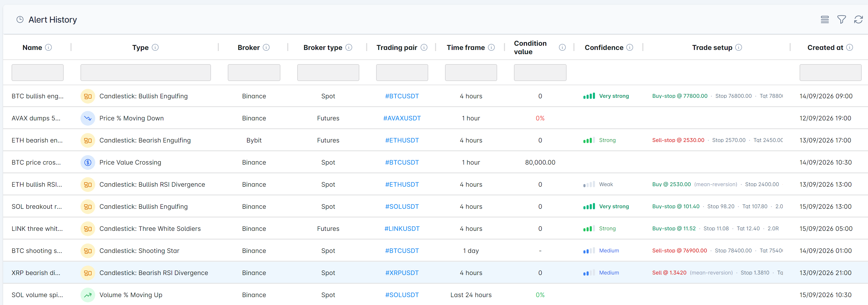Click 'Strong' confidence in LINK row

607,228
